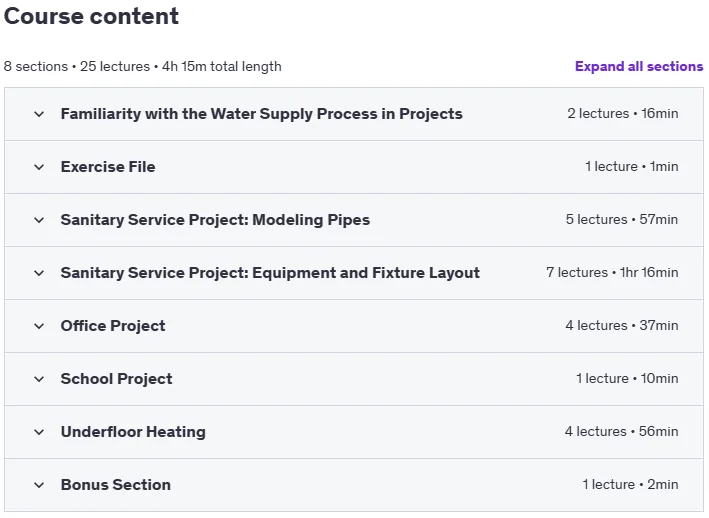Expand Office Project chevron arrow

point(39,326)
